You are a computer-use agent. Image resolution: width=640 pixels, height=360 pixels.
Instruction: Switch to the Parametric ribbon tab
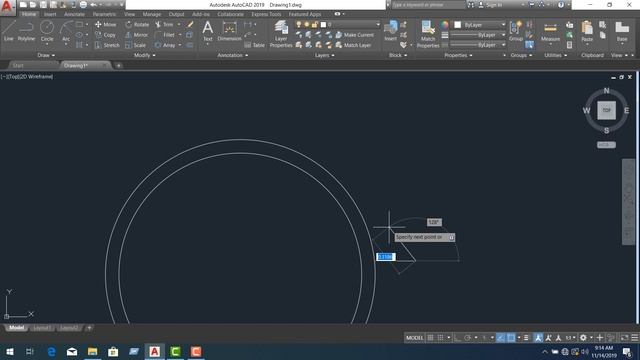click(104, 14)
